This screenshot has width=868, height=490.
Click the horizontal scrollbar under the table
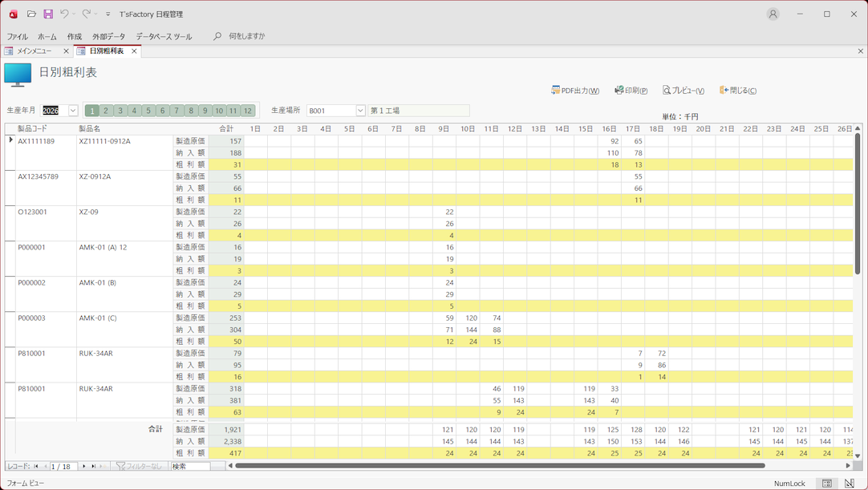[499, 465]
